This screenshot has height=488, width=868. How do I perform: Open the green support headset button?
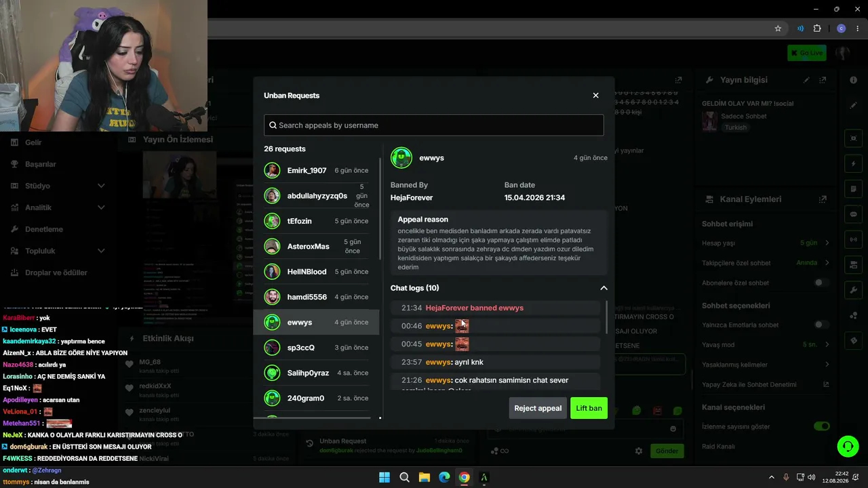coord(848,446)
